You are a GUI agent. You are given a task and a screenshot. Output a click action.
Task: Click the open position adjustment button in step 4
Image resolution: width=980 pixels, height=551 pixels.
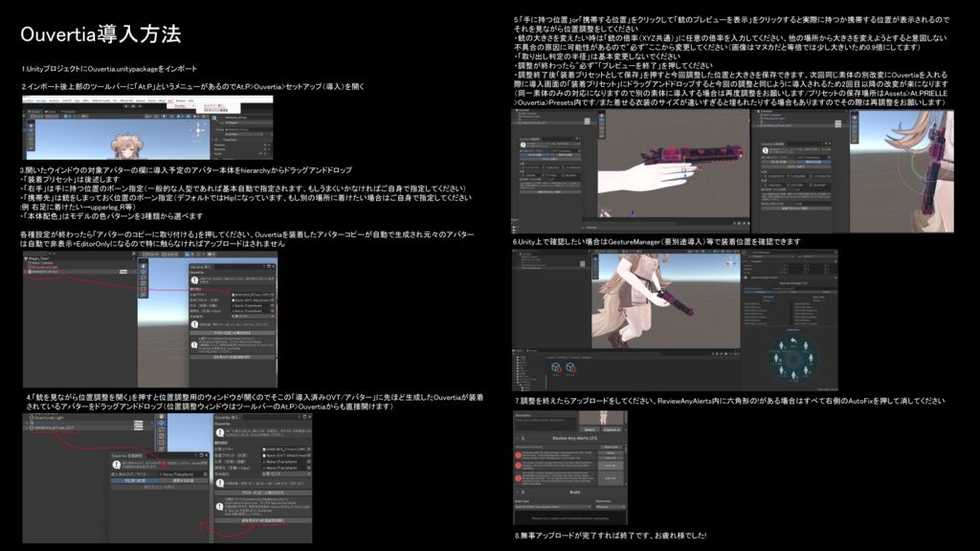[262, 520]
